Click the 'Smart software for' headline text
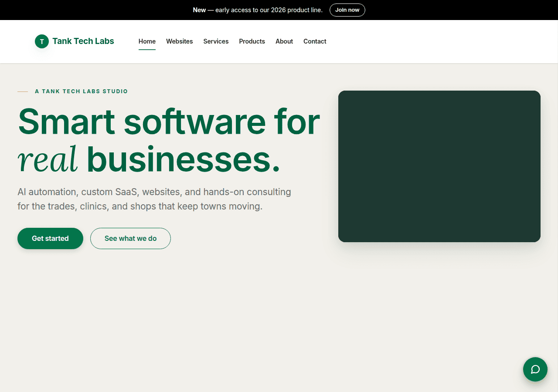The width and height of the screenshot is (558, 392). [x=169, y=121]
